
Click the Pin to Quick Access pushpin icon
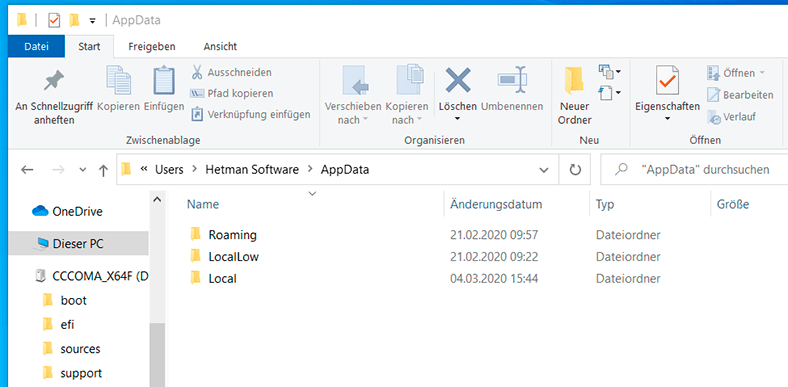point(54,80)
